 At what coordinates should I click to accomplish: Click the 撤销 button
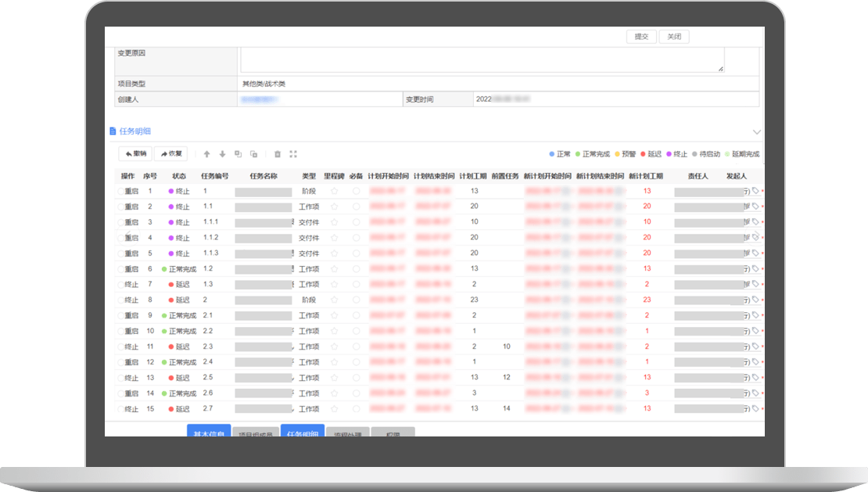click(x=135, y=154)
